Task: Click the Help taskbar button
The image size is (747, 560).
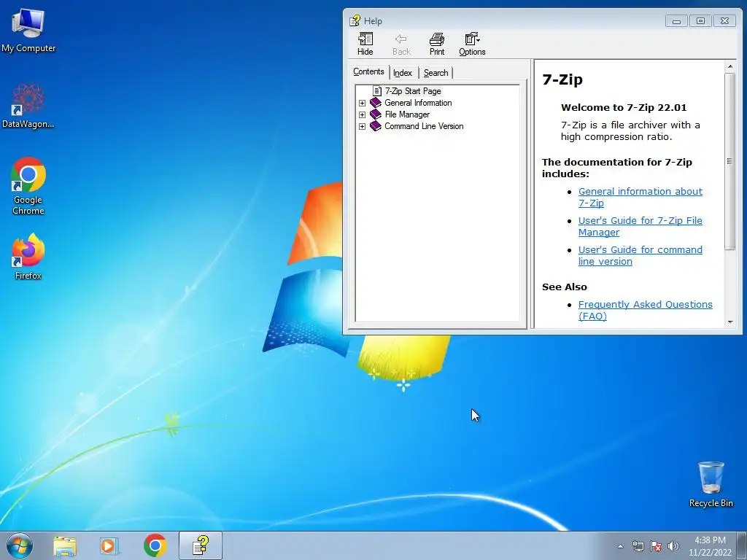Action: click(201, 545)
